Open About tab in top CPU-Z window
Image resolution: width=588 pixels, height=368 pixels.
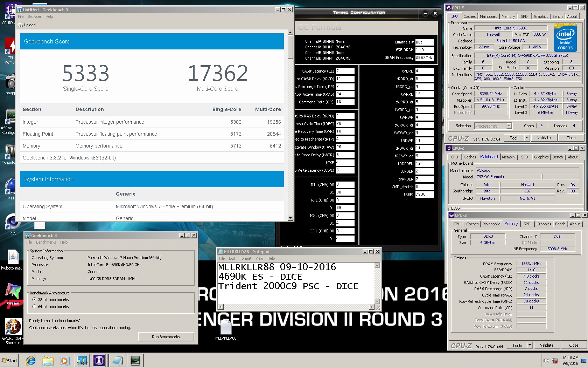point(572,16)
